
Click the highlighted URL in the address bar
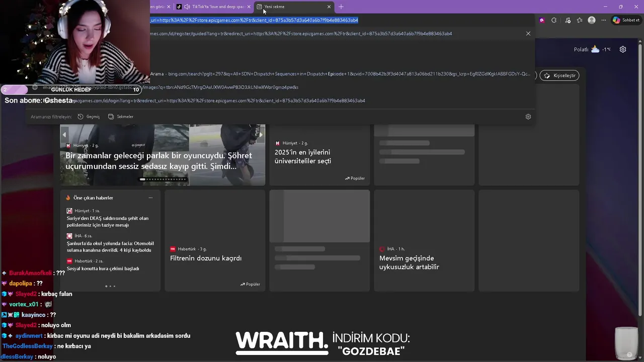[x=254, y=20]
